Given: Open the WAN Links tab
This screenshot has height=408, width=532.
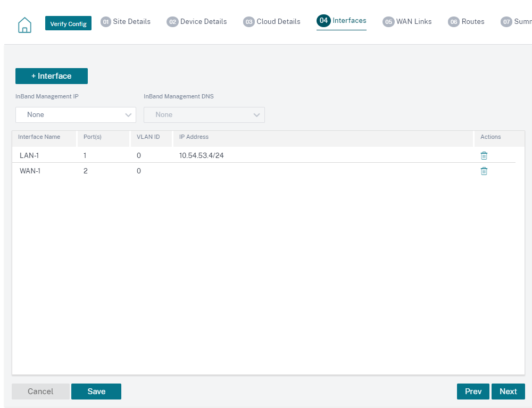Looking at the screenshot, I should pyautogui.click(x=414, y=22).
